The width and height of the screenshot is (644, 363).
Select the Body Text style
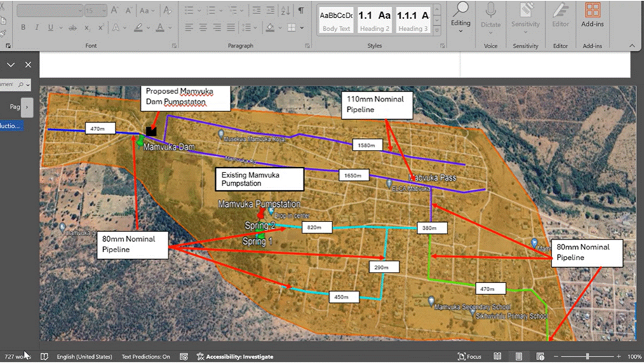[x=336, y=20]
